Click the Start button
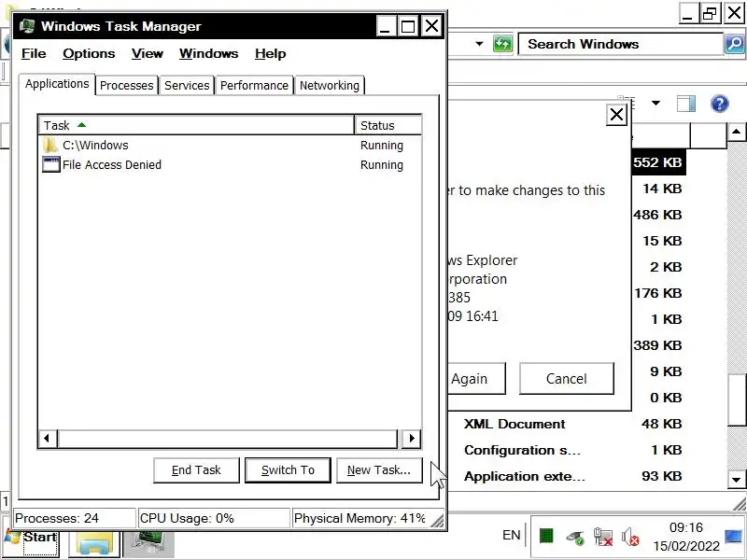The height and width of the screenshot is (560, 747). [32, 541]
